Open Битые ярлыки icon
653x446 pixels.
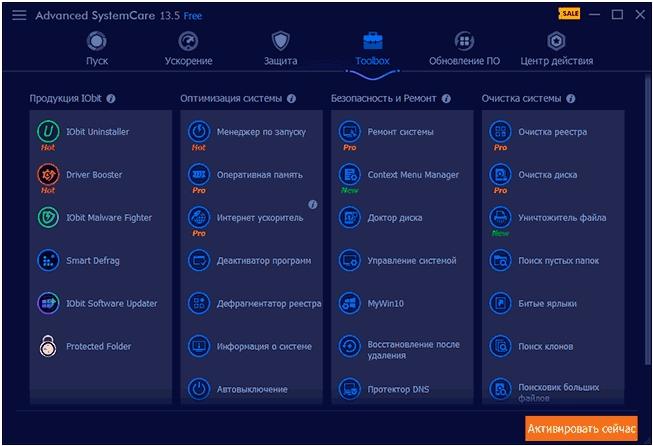point(501,303)
